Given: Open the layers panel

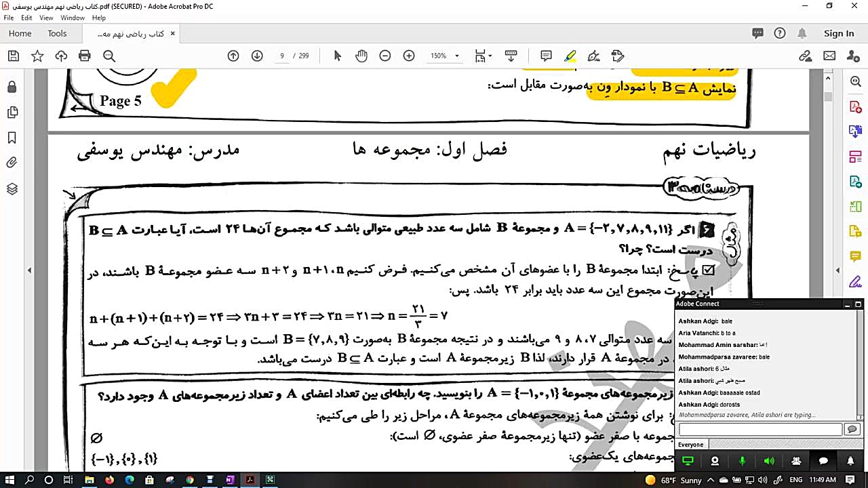Looking at the screenshot, I should pyautogui.click(x=12, y=188).
